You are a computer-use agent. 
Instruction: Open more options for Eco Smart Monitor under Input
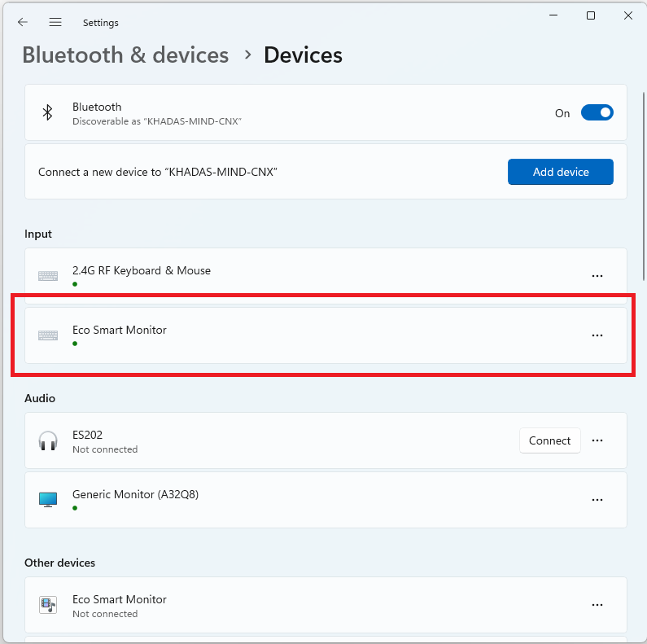[597, 335]
